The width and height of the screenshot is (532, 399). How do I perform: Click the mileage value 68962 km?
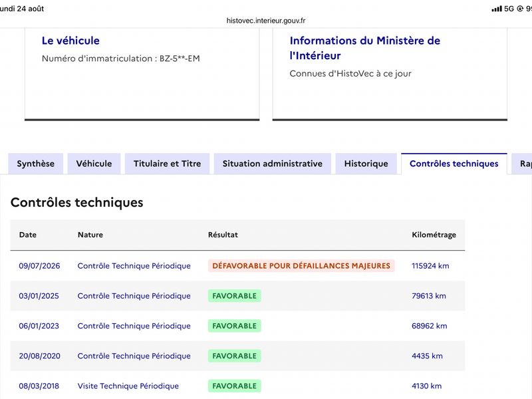tap(430, 326)
